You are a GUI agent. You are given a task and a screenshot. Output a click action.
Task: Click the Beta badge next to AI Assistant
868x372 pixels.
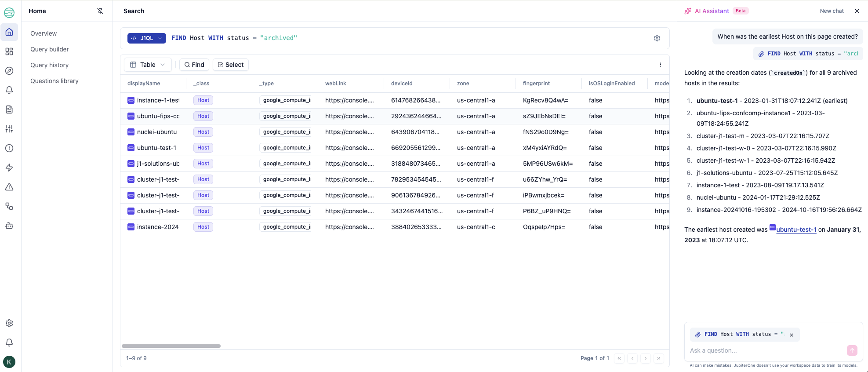pyautogui.click(x=741, y=11)
